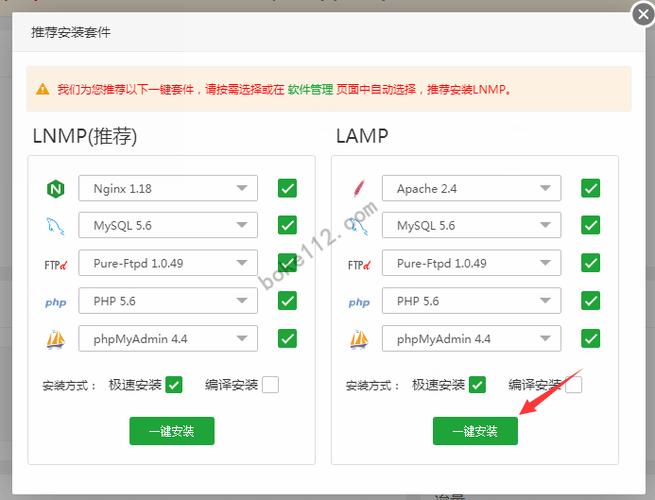Uncheck MySQL 5.6 in LNMP
This screenshot has height=500, width=655.
click(287, 225)
